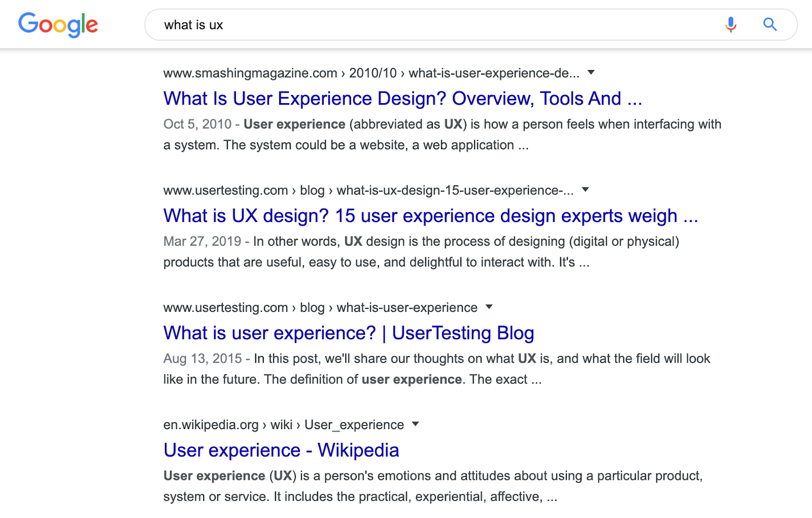Expand options arrow beside smashingmagazine.com URL

point(591,73)
